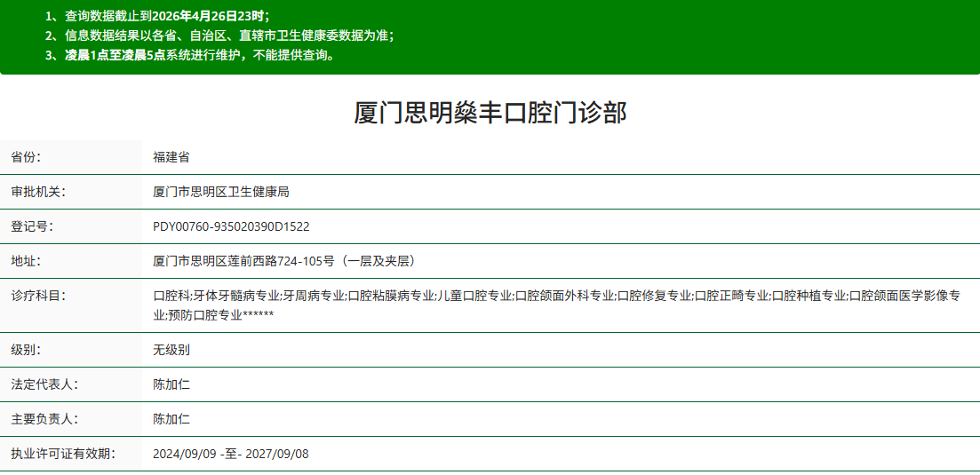Click 陈加仁 in the 法定代表人 row

pyautogui.click(x=171, y=384)
